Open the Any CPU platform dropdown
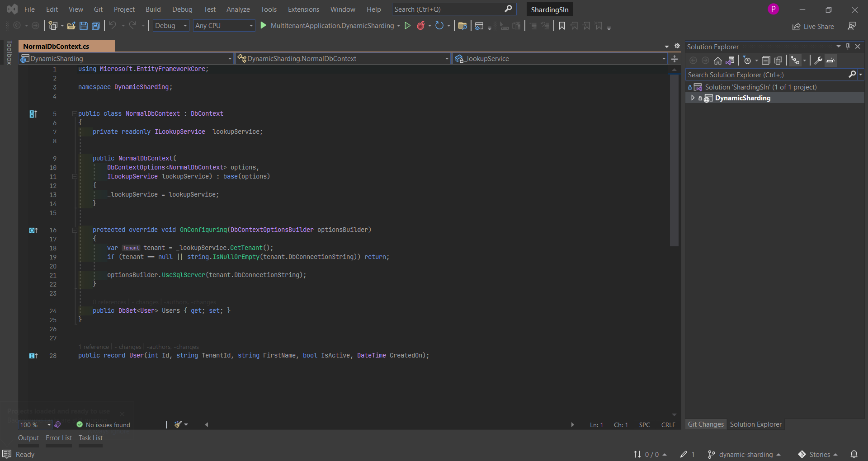 (224, 26)
